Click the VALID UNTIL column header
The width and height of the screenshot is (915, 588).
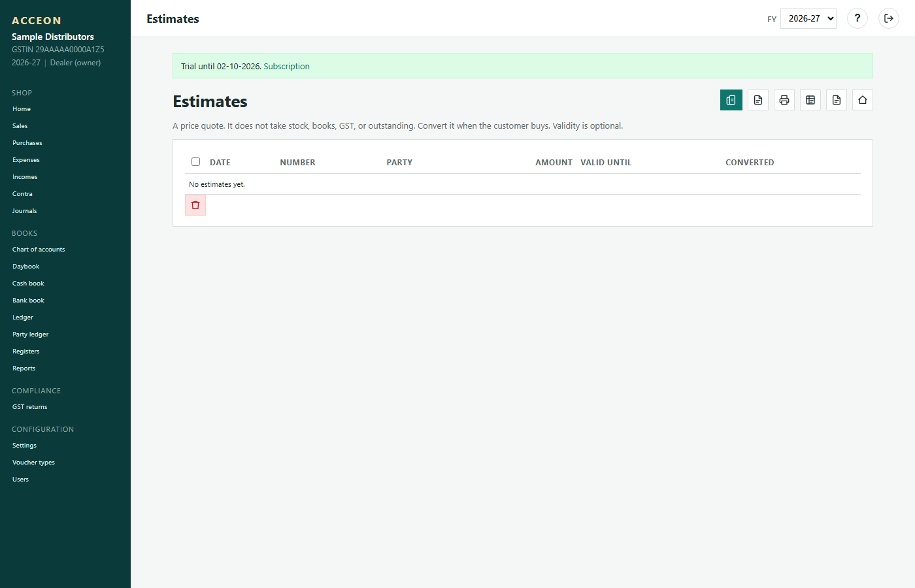point(606,163)
